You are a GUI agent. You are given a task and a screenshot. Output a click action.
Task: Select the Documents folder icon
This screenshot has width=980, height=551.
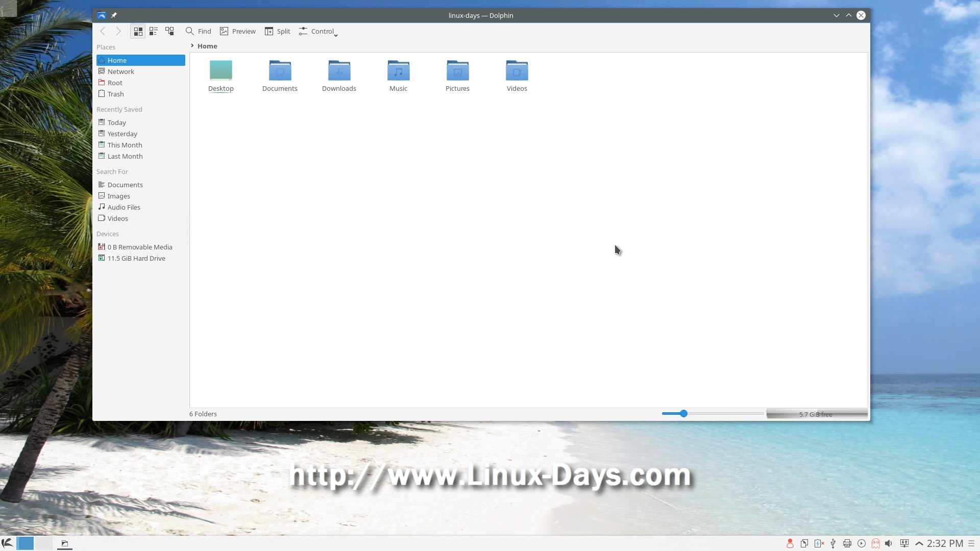click(x=280, y=70)
